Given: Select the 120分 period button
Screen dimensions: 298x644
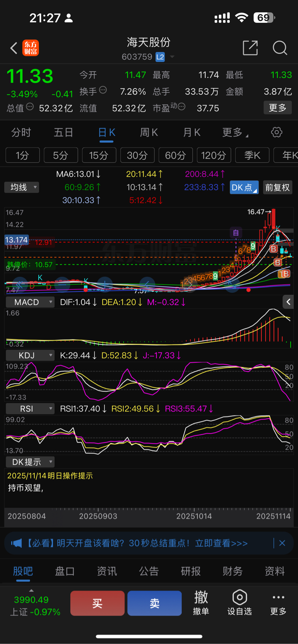Looking at the screenshot, I should (214, 155).
